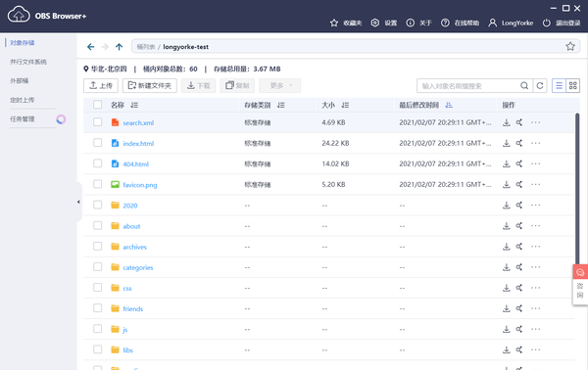Share the favicon.png object
This screenshot has width=588, height=370.
click(x=519, y=184)
